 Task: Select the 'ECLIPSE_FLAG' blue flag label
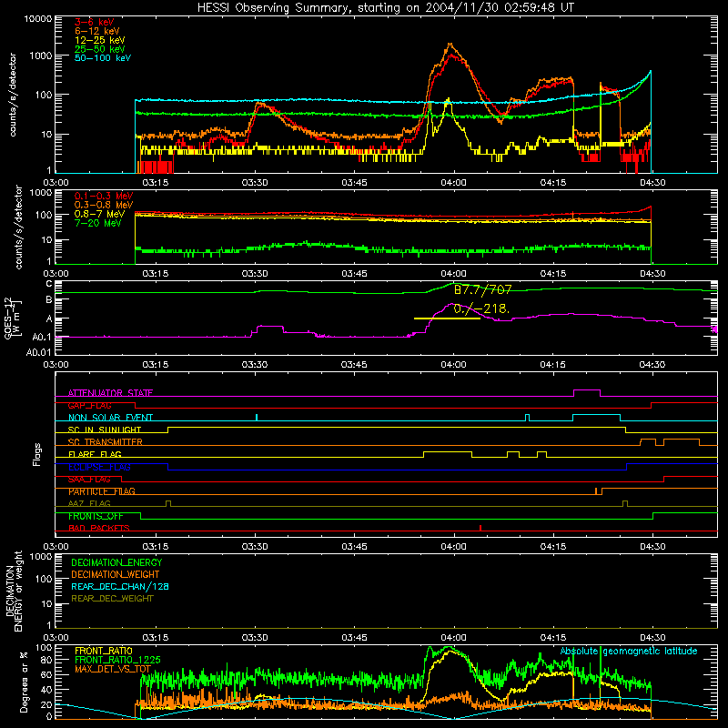[99, 467]
